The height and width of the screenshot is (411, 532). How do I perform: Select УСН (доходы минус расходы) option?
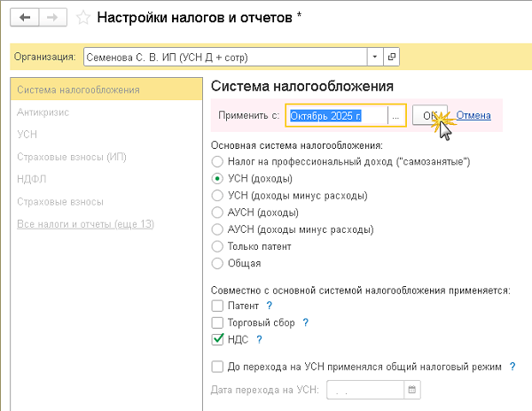[x=218, y=195]
